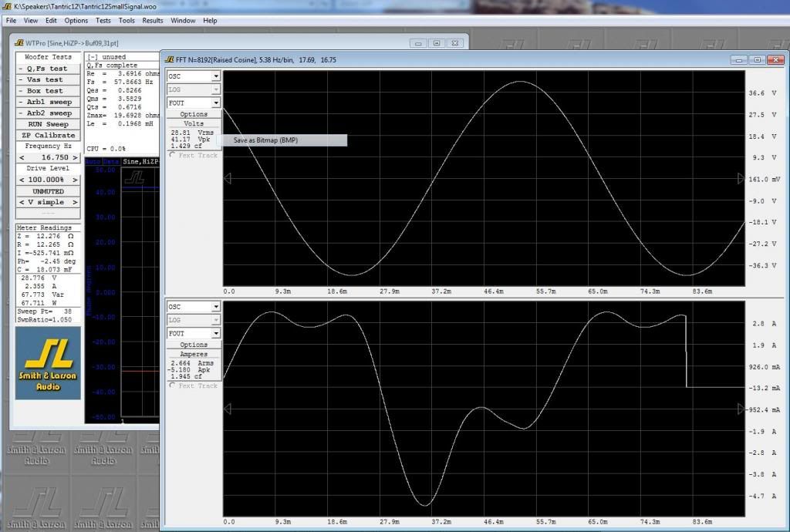This screenshot has height=532, width=790.
Task: Maximize the FFT window
Action: (x=757, y=60)
